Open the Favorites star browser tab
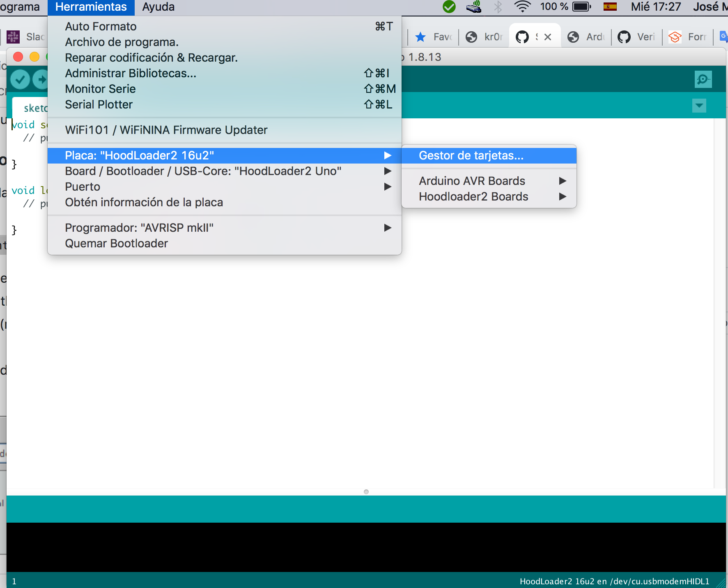The width and height of the screenshot is (728, 588). 434,37
